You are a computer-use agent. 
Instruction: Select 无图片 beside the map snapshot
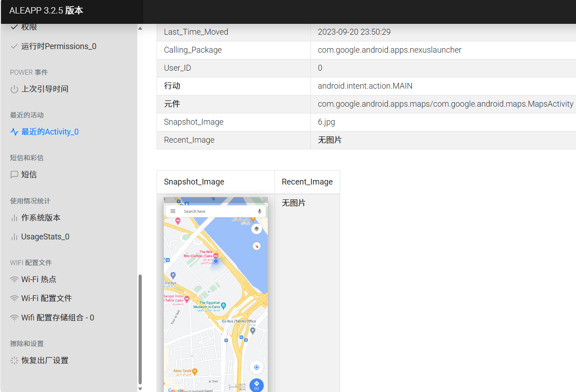(293, 203)
